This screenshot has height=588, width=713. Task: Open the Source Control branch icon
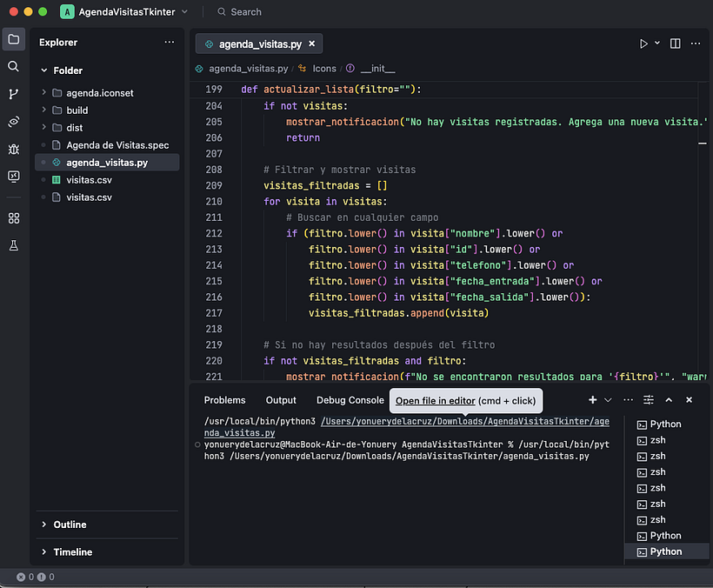(14, 94)
